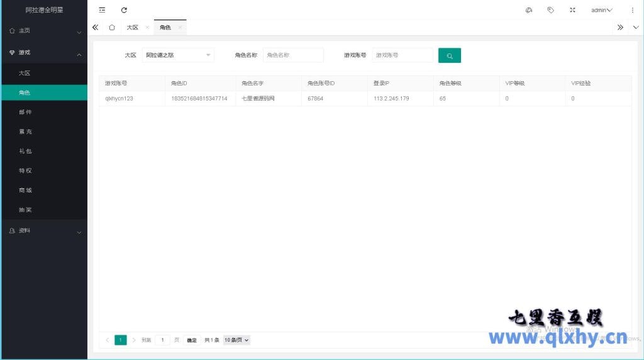Screen dimensions: 644x360
Task: Click the home tab icon
Action: click(112, 28)
